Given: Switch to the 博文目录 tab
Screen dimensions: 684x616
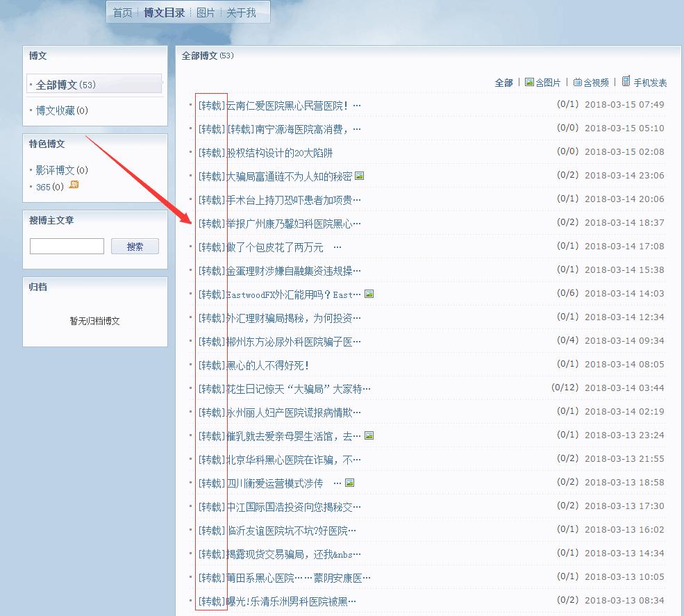Looking at the screenshot, I should click(x=164, y=13).
